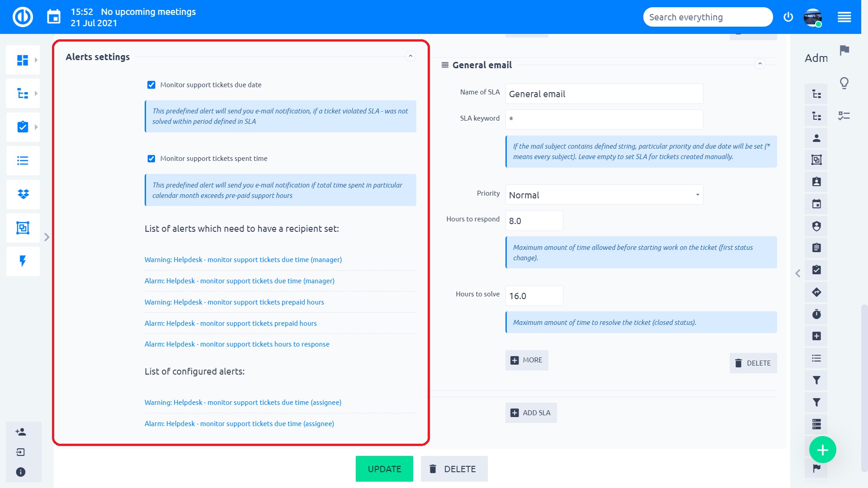Click the bottom DELETE button
868x488 pixels.
tap(454, 469)
